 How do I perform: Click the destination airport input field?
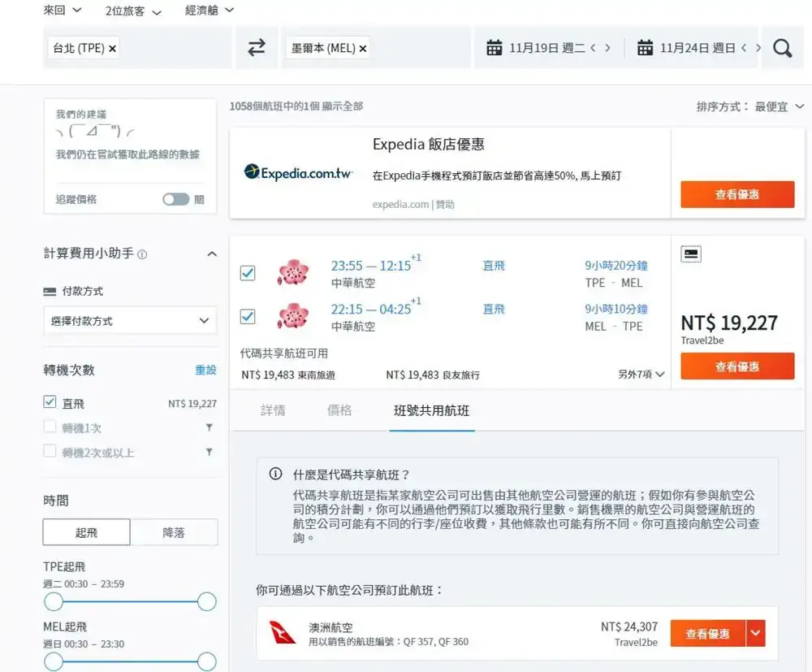(376, 48)
